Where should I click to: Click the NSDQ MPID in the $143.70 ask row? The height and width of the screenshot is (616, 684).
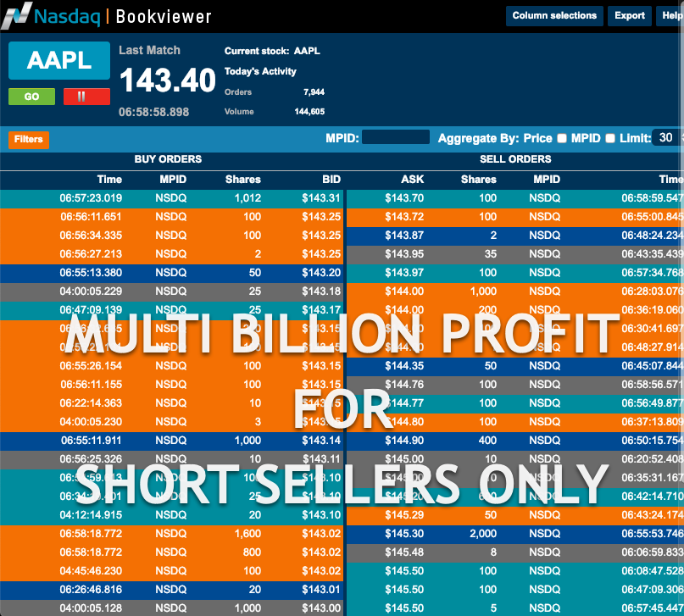pos(545,198)
